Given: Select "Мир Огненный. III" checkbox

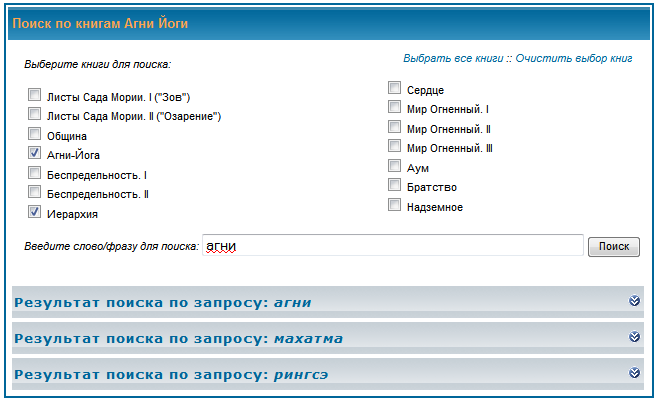Looking at the screenshot, I should [x=395, y=147].
